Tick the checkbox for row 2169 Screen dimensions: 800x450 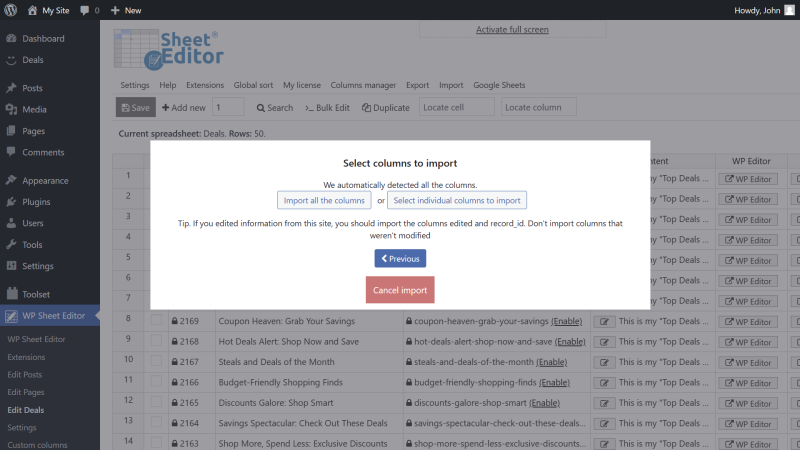pyautogui.click(x=156, y=320)
